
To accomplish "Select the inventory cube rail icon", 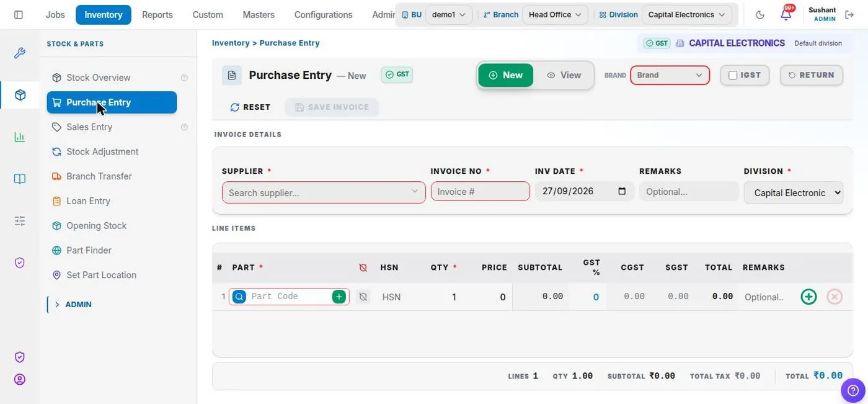I will (x=20, y=95).
